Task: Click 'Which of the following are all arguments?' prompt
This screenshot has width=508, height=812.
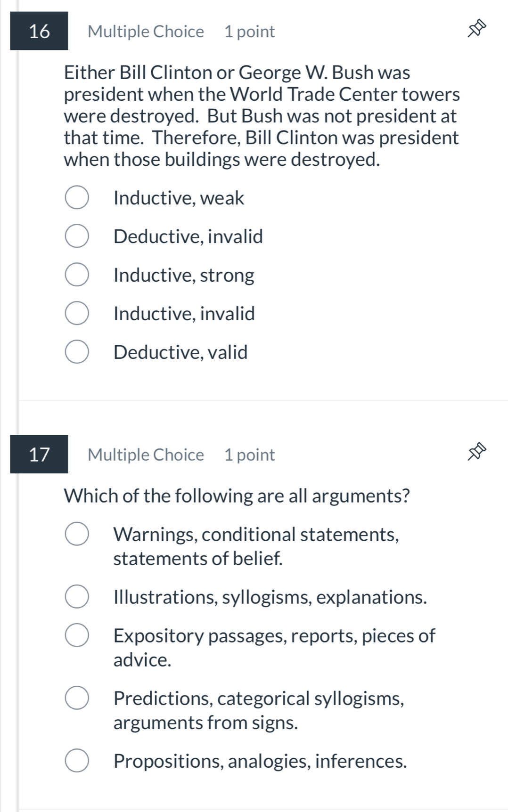Action: [x=237, y=495]
